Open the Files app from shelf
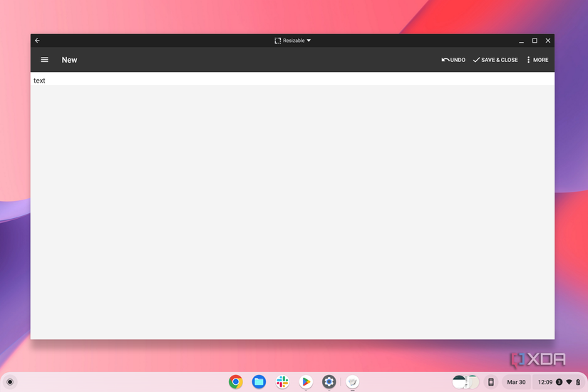Viewport: 588px width, 392px height. (259, 382)
